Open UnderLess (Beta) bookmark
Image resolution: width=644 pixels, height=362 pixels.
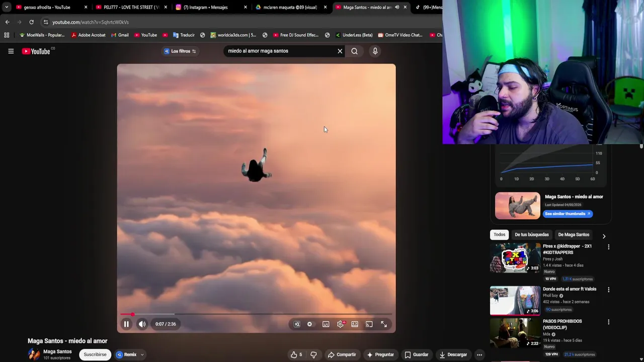click(x=354, y=35)
